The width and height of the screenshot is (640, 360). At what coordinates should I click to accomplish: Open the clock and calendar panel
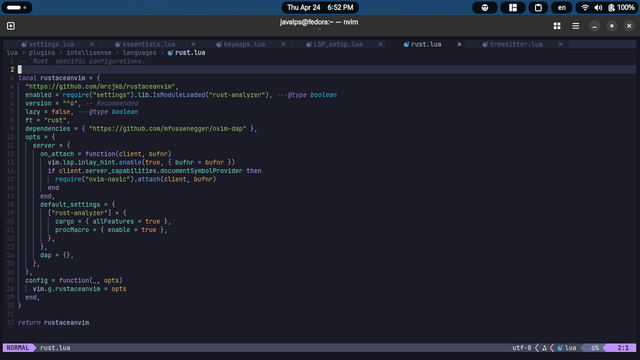point(320,7)
